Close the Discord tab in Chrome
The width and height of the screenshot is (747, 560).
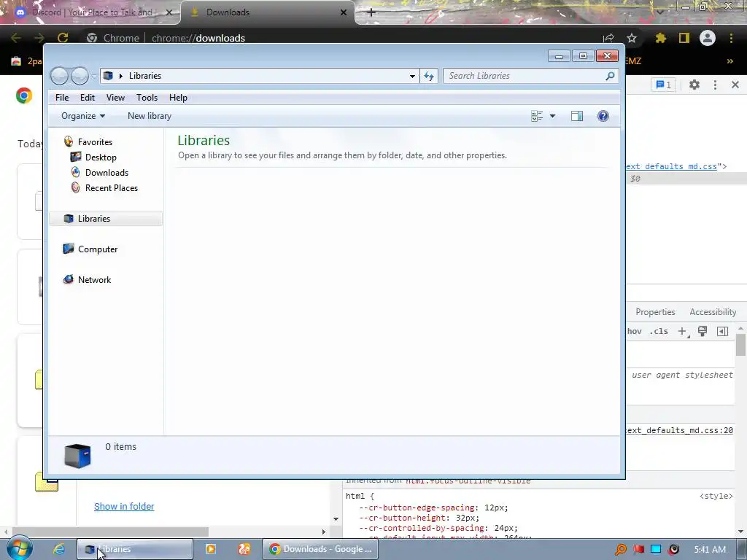pos(169,12)
